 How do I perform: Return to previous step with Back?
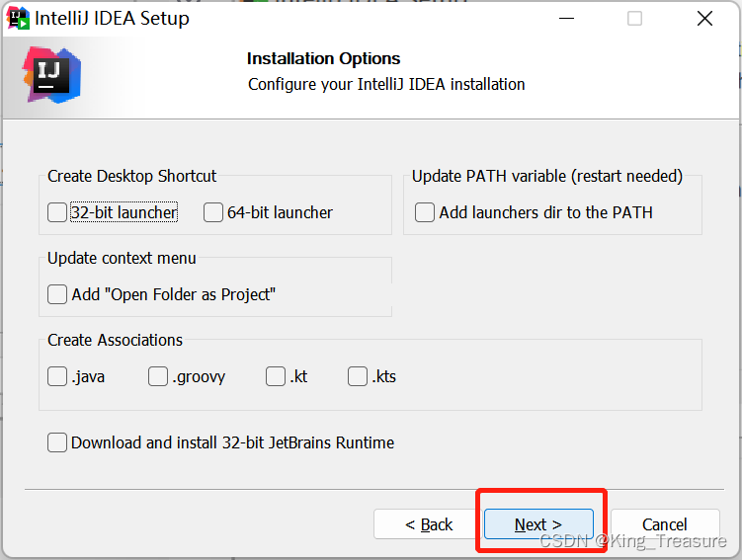[x=428, y=524]
